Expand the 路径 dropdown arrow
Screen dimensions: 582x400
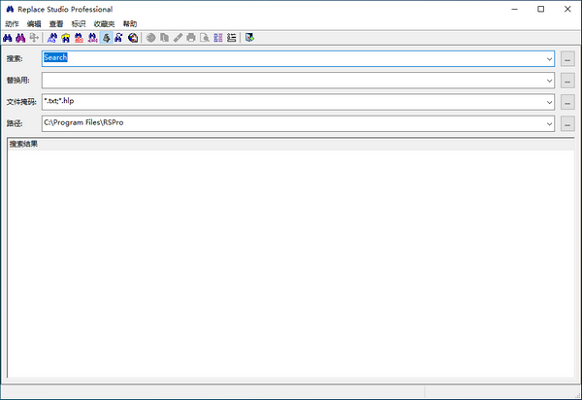pyautogui.click(x=549, y=124)
